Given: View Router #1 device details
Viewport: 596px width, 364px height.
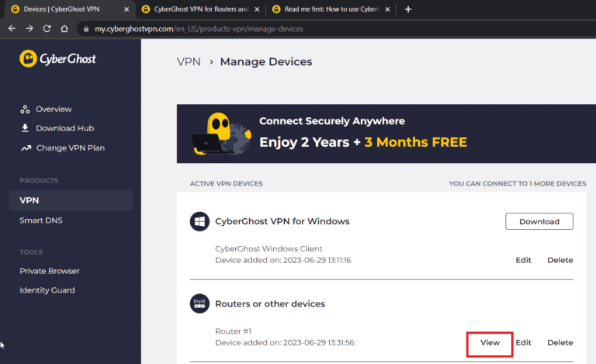Looking at the screenshot, I should (x=490, y=342).
